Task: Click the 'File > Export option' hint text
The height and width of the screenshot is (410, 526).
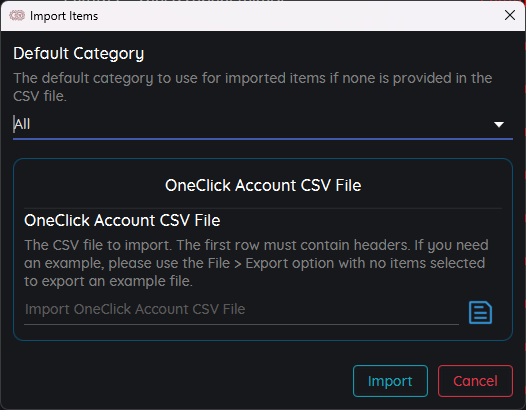Action: 271,263
